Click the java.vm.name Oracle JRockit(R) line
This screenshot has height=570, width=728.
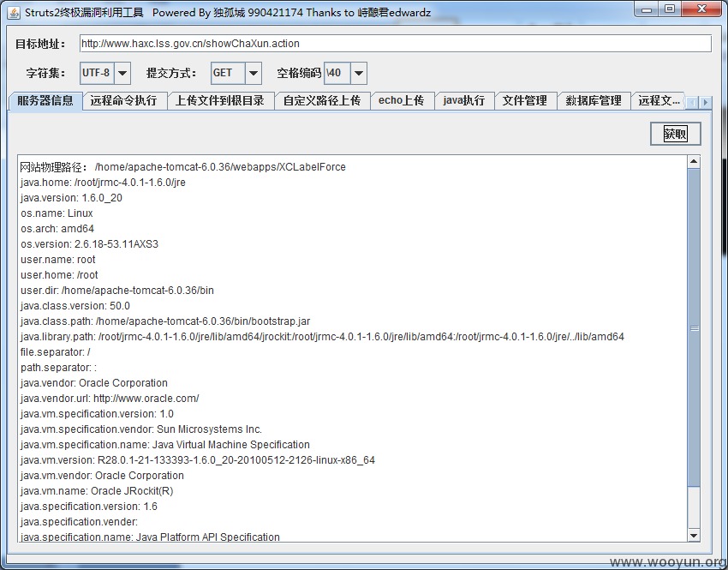[x=97, y=490]
